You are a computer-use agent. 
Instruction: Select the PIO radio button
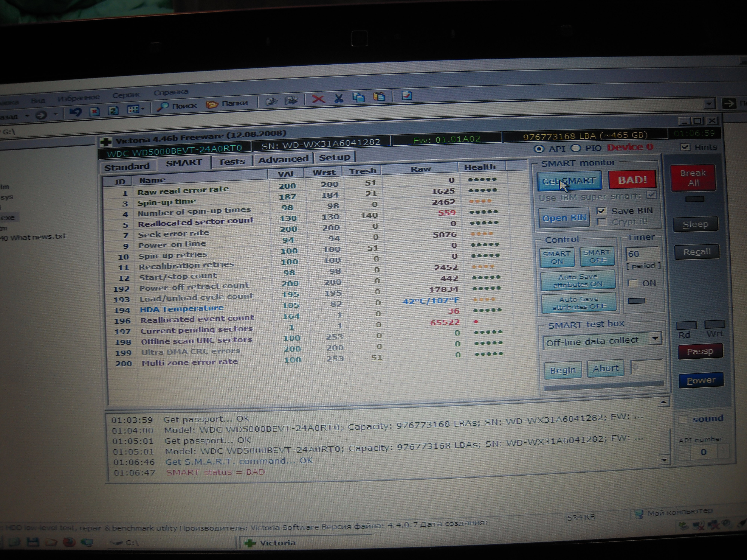(x=576, y=148)
